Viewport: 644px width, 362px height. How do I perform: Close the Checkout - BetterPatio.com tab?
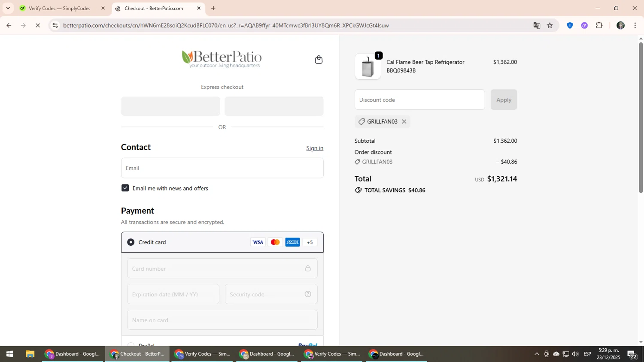199,8
